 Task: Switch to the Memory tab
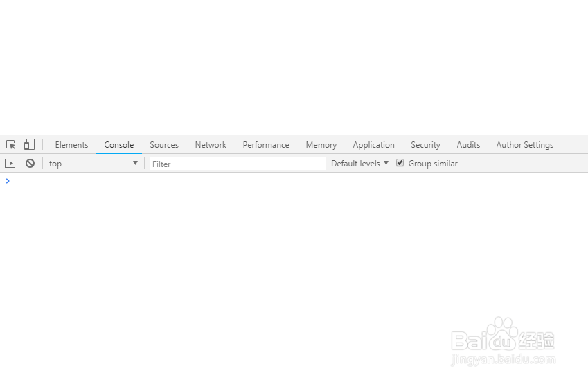click(321, 144)
